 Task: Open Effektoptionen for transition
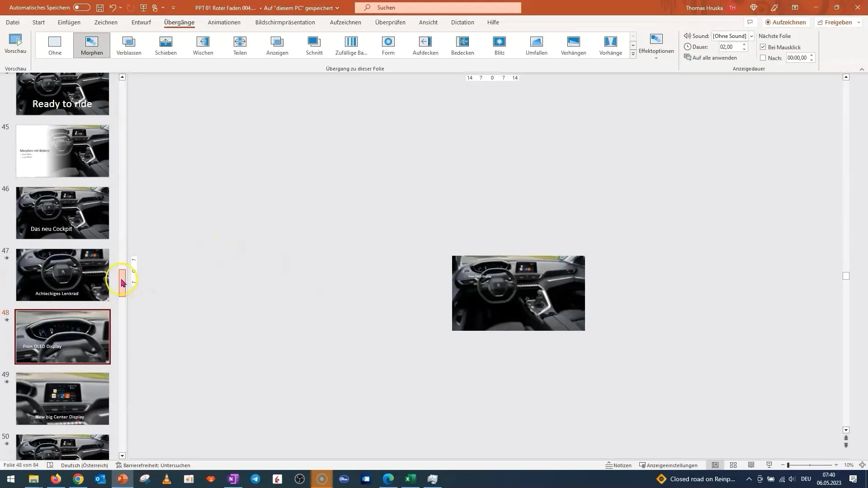tap(656, 47)
